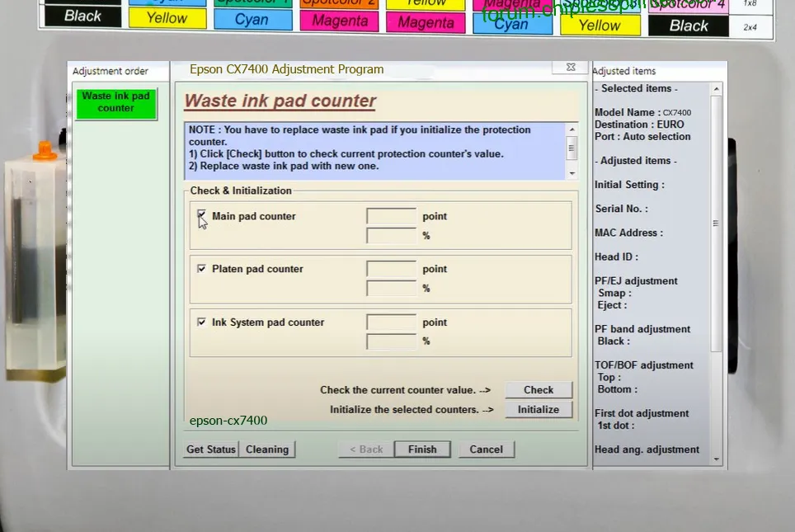This screenshot has width=795, height=532.
Task: Click the 'First dot adjustment' line
Action: (642, 413)
